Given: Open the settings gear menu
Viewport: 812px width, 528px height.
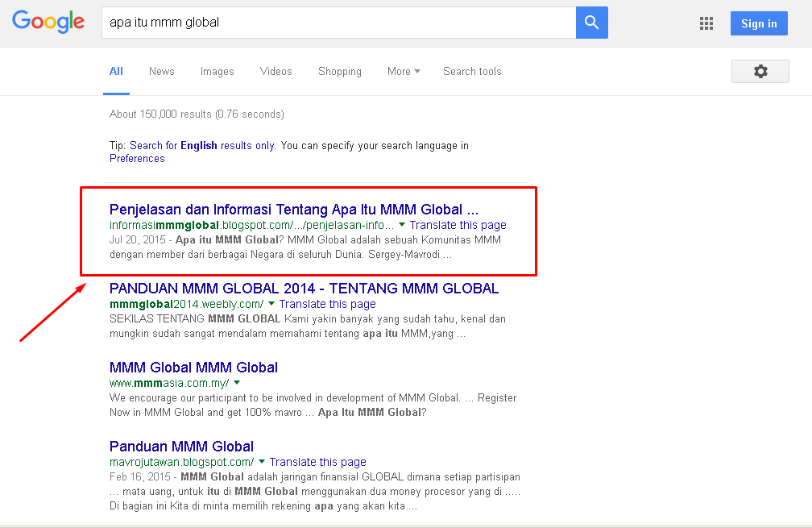Looking at the screenshot, I should tap(760, 71).
